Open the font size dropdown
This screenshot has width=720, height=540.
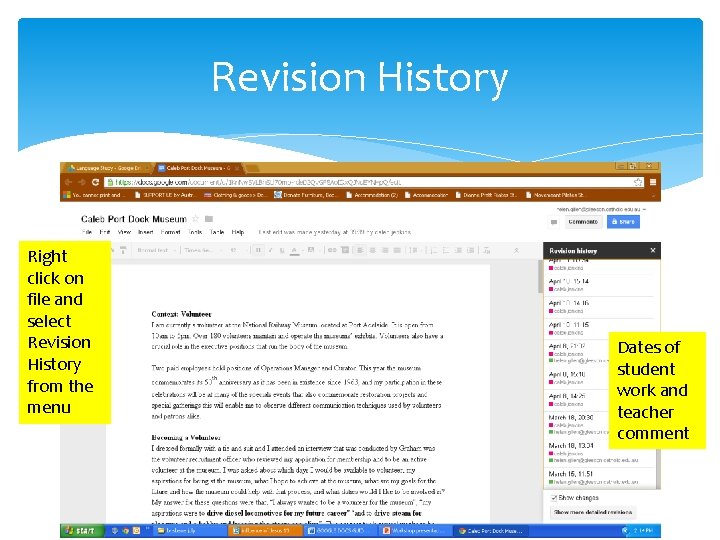click(236, 250)
